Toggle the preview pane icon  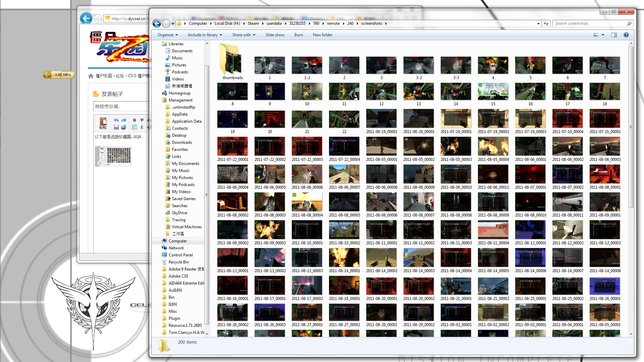(614, 35)
